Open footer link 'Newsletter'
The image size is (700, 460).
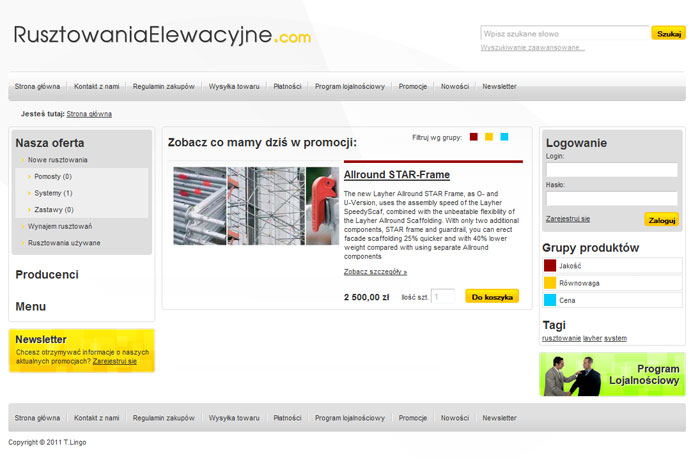click(x=499, y=418)
